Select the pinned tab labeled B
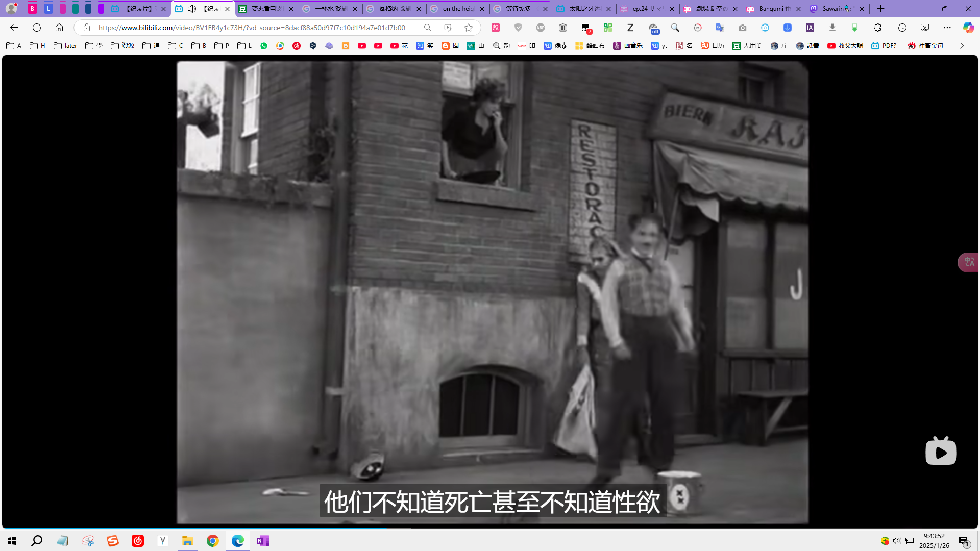The image size is (980, 551). click(32, 9)
